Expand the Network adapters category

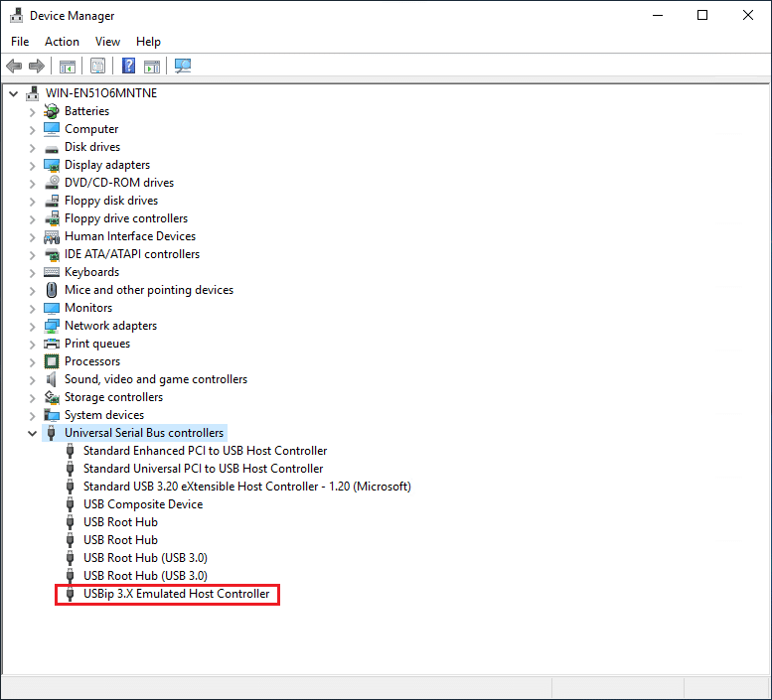pos(32,326)
